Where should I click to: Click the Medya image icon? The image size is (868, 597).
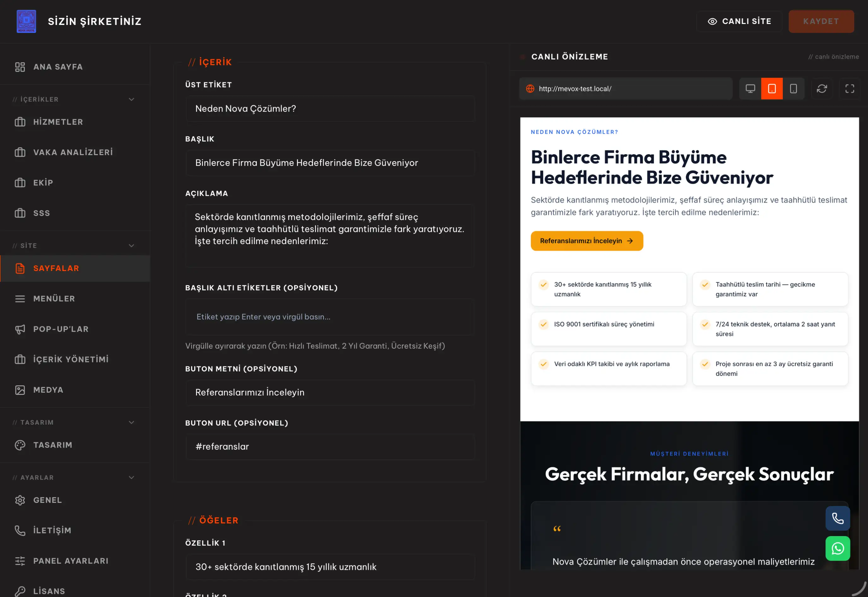pos(20,390)
